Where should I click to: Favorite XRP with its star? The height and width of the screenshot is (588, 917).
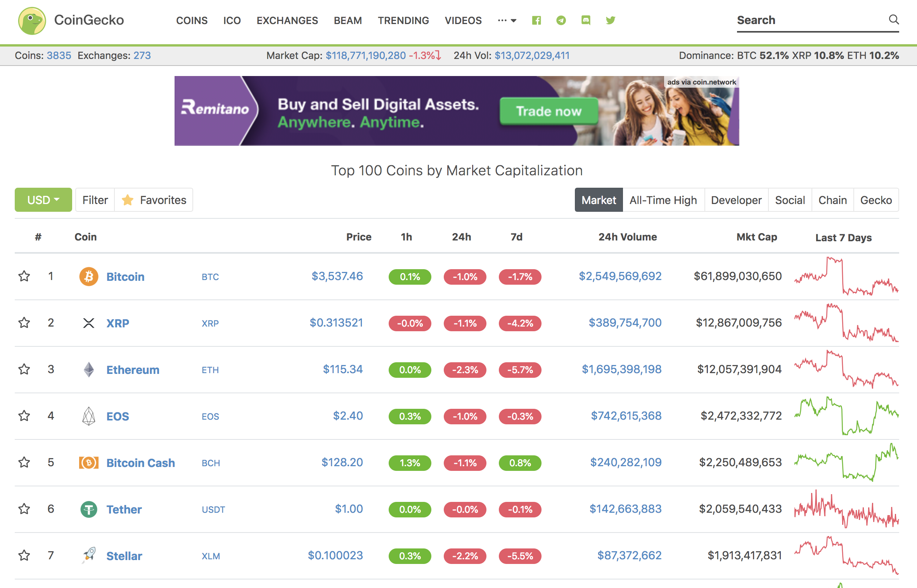[24, 323]
